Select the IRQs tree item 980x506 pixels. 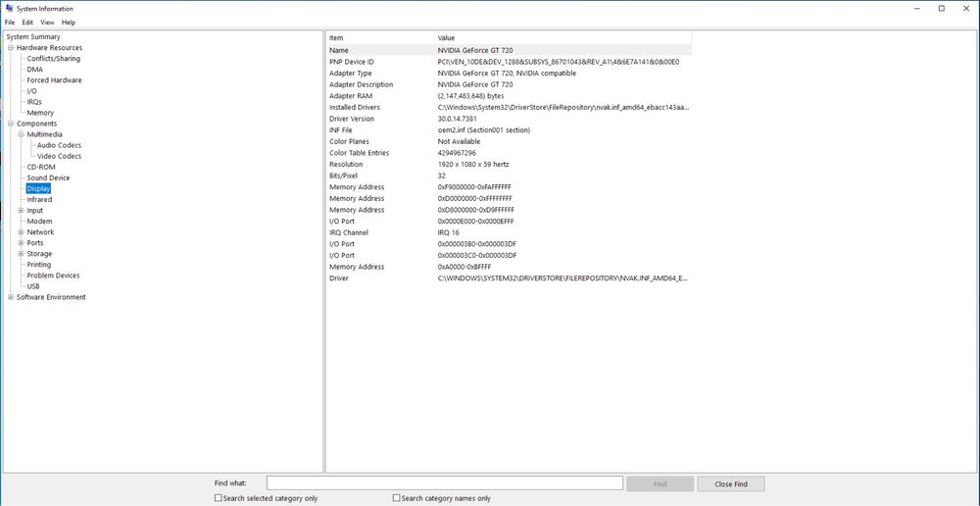coord(34,102)
